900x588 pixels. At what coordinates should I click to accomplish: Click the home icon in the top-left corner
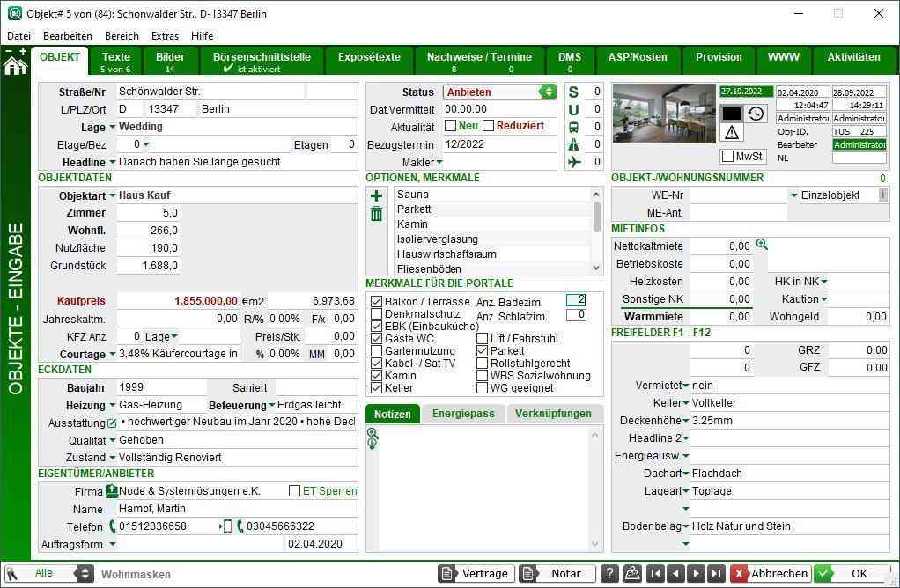[x=15, y=65]
